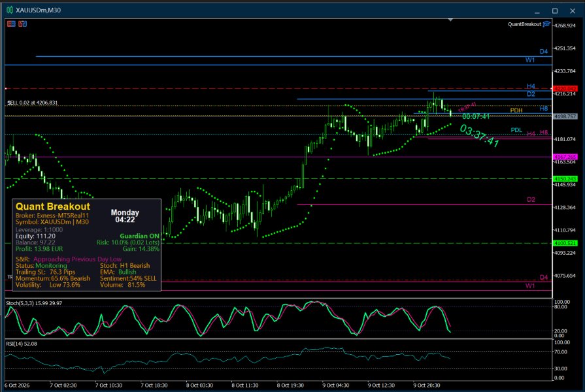Viewport: 585px width, 392px height.
Task: Maximize the XAUUSDm chart window
Action: (x=555, y=11)
